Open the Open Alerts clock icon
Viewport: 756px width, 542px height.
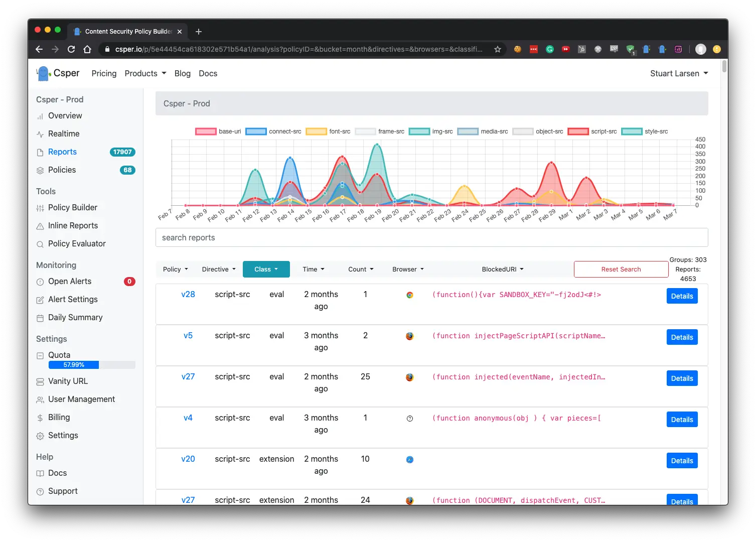(x=40, y=282)
